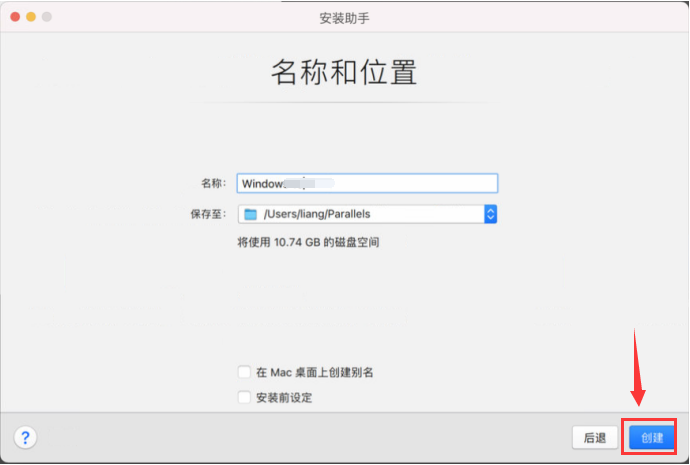This screenshot has width=690, height=465.
Task: Click the gray zoom window button
Action: 47,18
